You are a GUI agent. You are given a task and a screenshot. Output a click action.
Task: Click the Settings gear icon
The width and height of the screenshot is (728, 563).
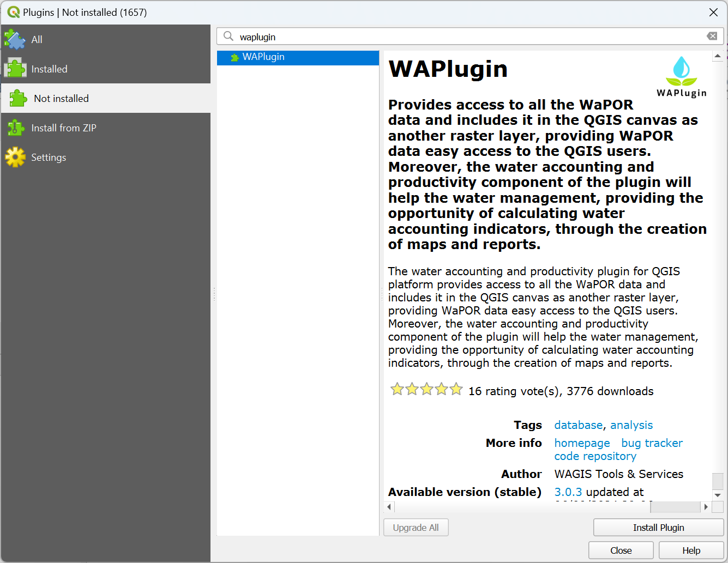[x=16, y=157]
